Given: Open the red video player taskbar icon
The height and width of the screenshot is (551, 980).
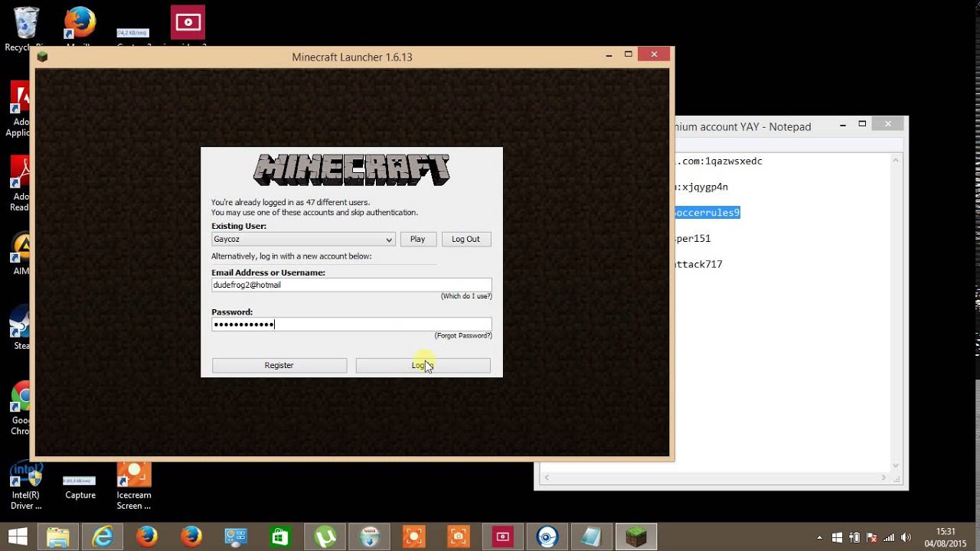Looking at the screenshot, I should (502, 536).
